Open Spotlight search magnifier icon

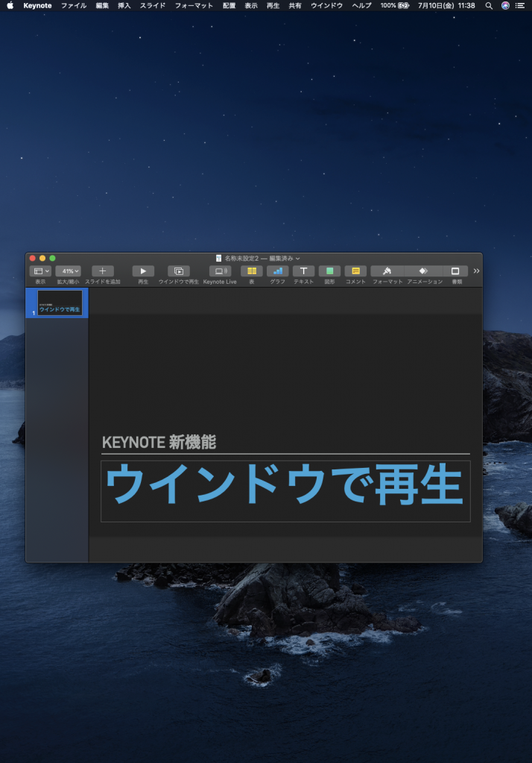(x=489, y=5)
